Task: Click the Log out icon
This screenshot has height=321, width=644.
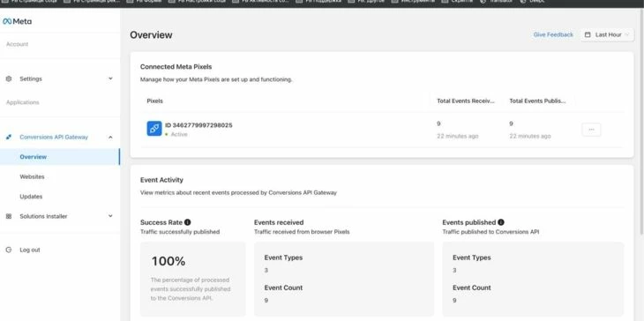Action: coord(9,250)
